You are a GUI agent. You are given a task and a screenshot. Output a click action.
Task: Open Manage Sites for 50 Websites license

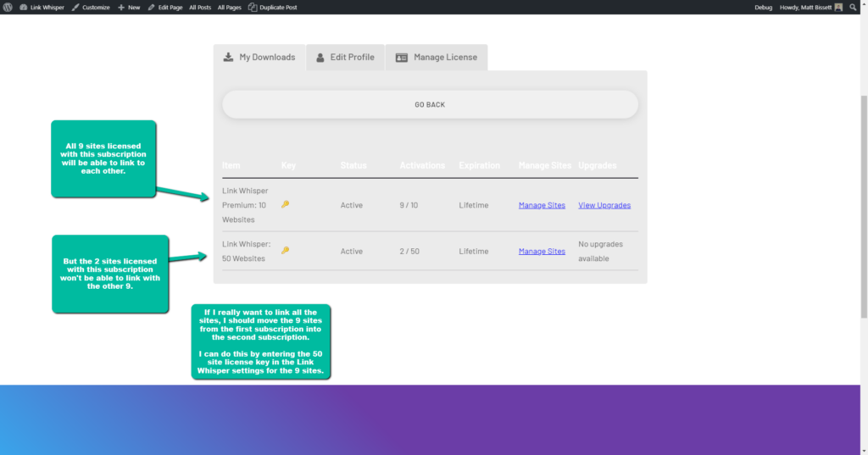point(542,251)
